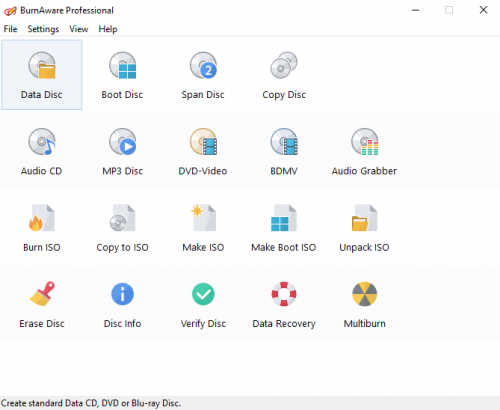Click the status bar text about Data CD
Viewport: 500px width, 410px height.
coord(91,403)
